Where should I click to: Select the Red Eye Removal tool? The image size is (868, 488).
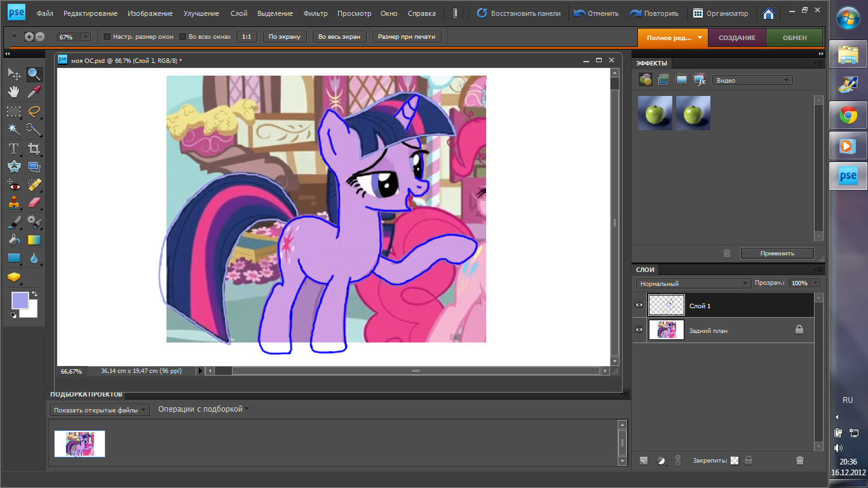pyautogui.click(x=14, y=185)
